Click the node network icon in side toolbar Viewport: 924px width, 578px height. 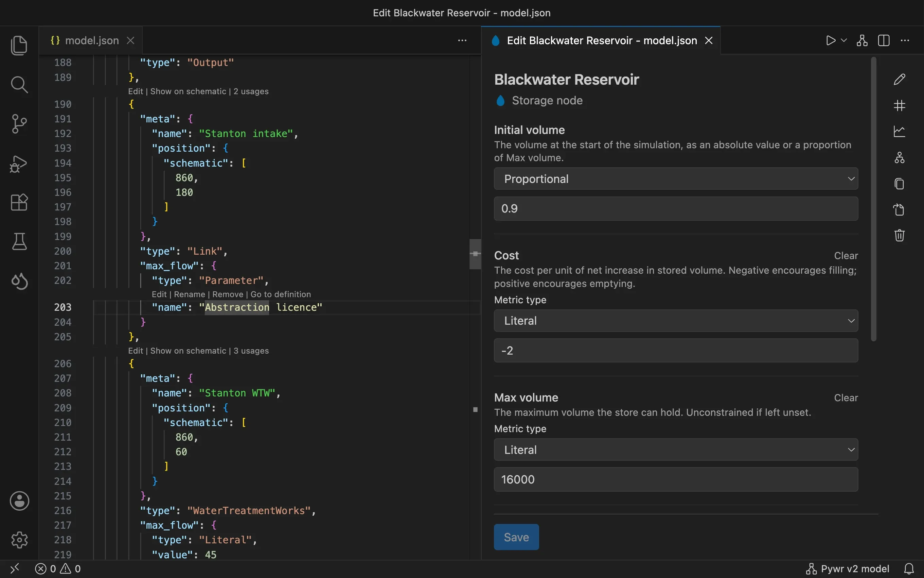[899, 157]
